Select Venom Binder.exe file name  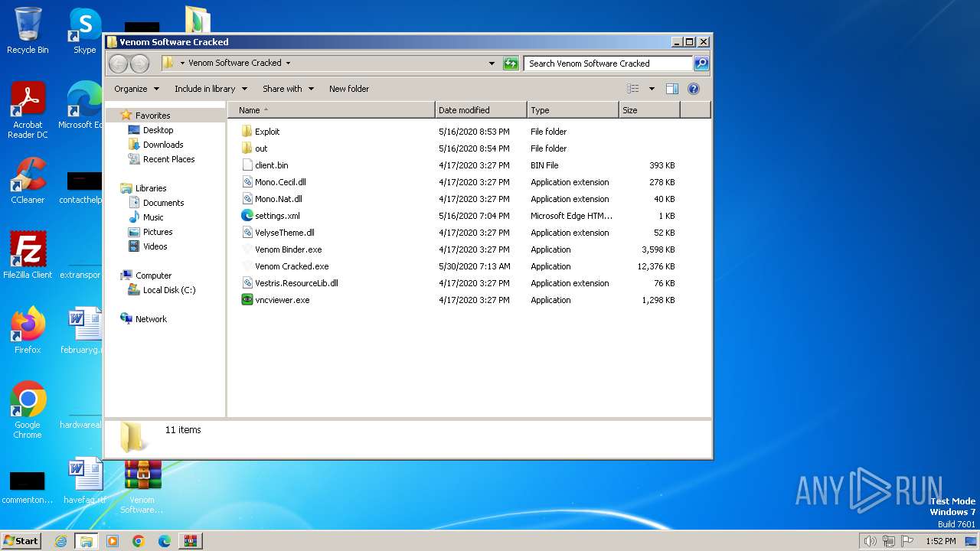[289, 249]
